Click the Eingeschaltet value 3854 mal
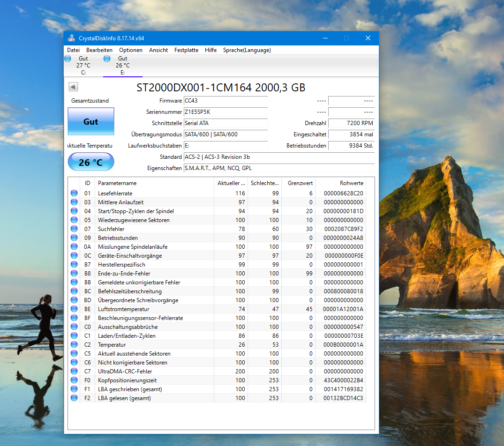This screenshot has height=446, width=504. pyautogui.click(x=351, y=134)
